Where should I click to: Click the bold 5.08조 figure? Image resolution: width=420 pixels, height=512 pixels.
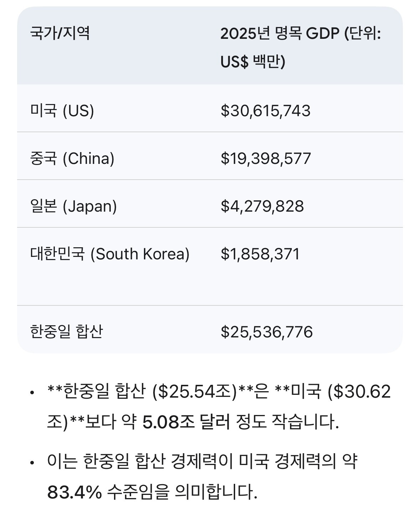coord(168,422)
